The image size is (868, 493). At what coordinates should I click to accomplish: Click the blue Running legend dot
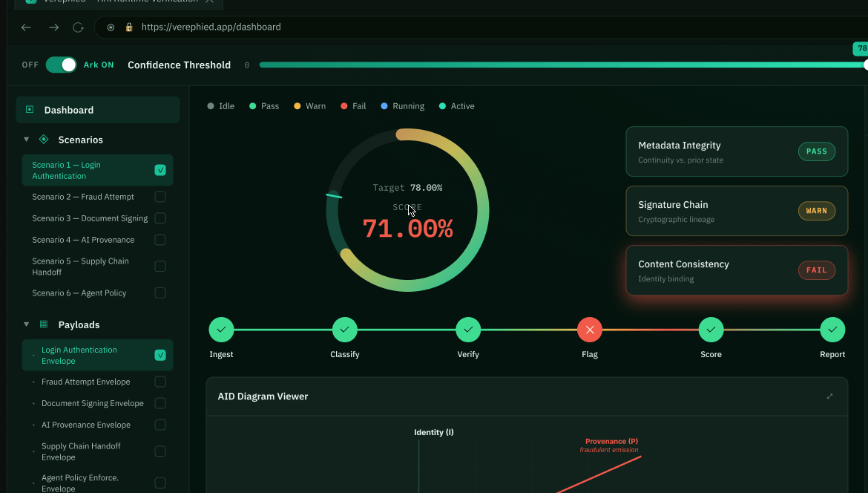click(x=384, y=105)
